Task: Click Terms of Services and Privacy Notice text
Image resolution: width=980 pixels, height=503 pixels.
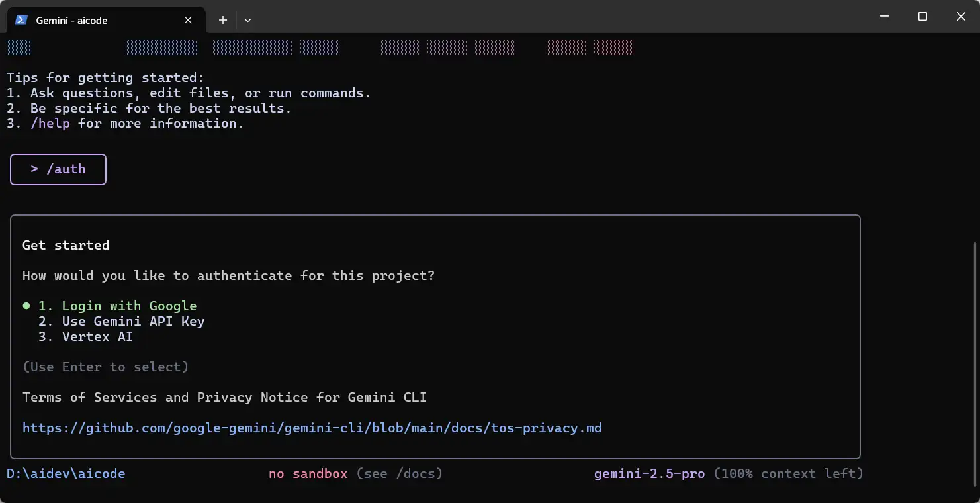Action: coord(224,397)
